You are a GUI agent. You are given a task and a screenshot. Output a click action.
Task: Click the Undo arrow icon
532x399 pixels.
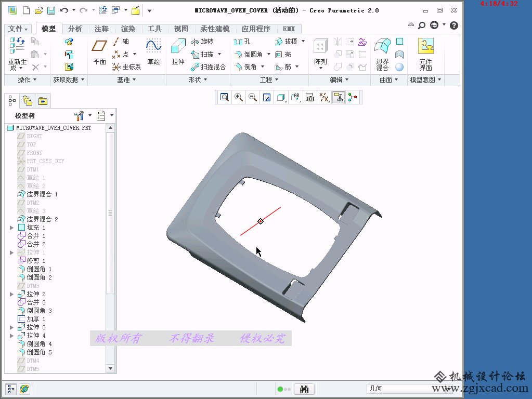point(64,10)
